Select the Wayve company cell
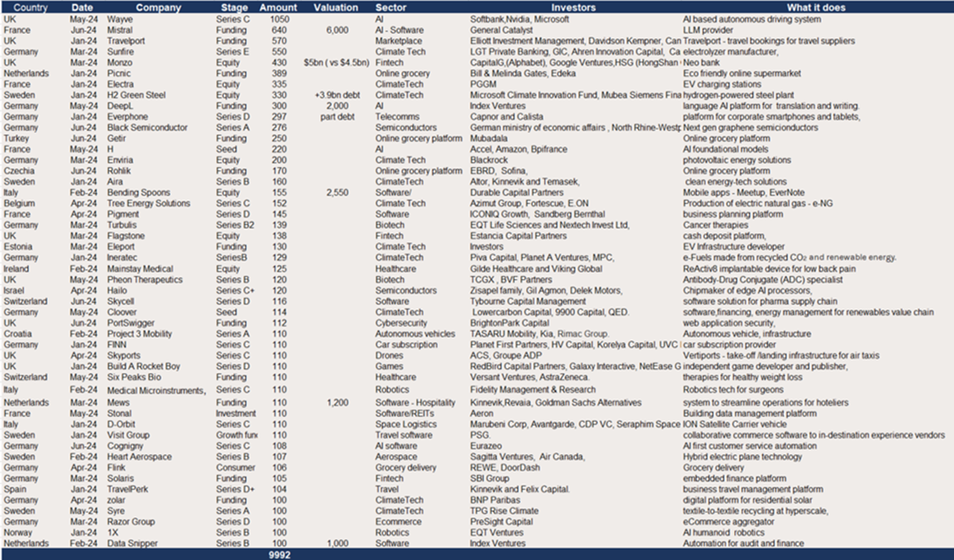The height and width of the screenshot is (560, 954). 120,19
